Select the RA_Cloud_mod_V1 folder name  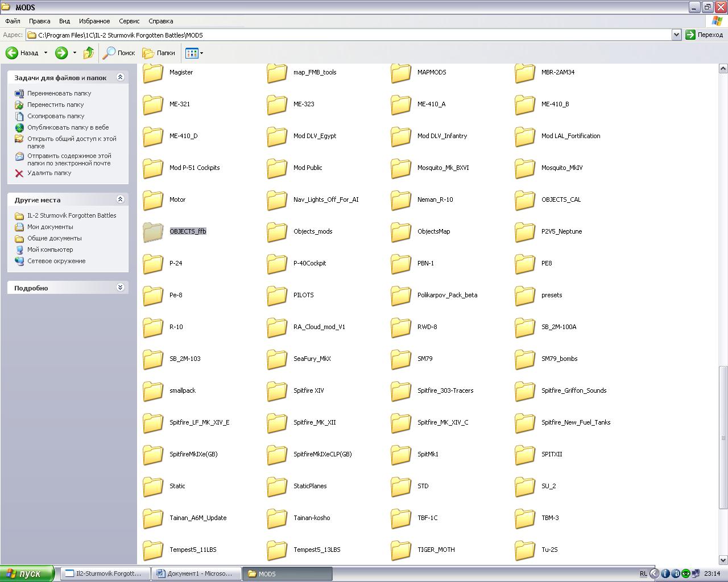319,327
